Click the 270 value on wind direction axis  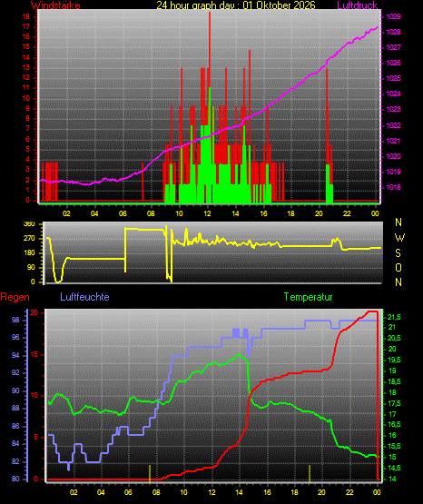29,239
